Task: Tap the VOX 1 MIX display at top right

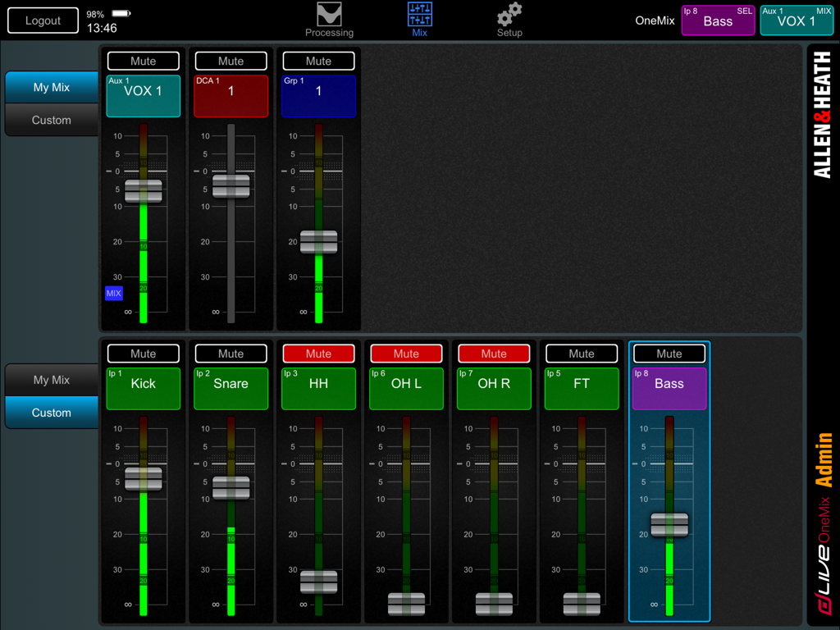Action: pyautogui.click(x=797, y=20)
